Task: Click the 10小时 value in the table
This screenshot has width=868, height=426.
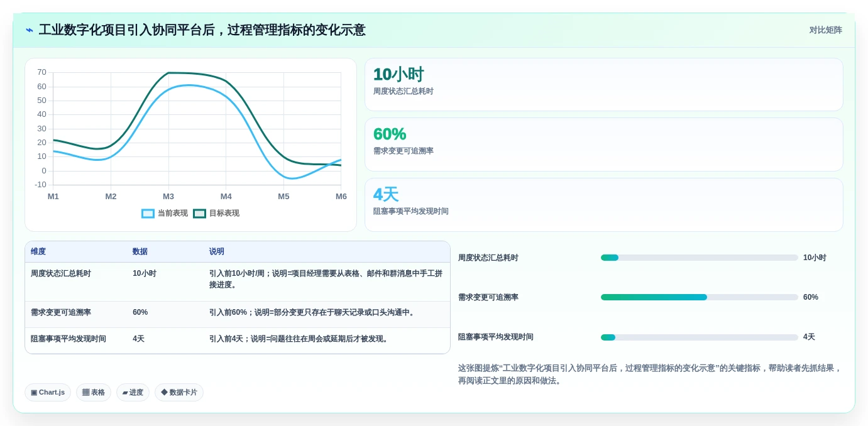Action: 145,274
